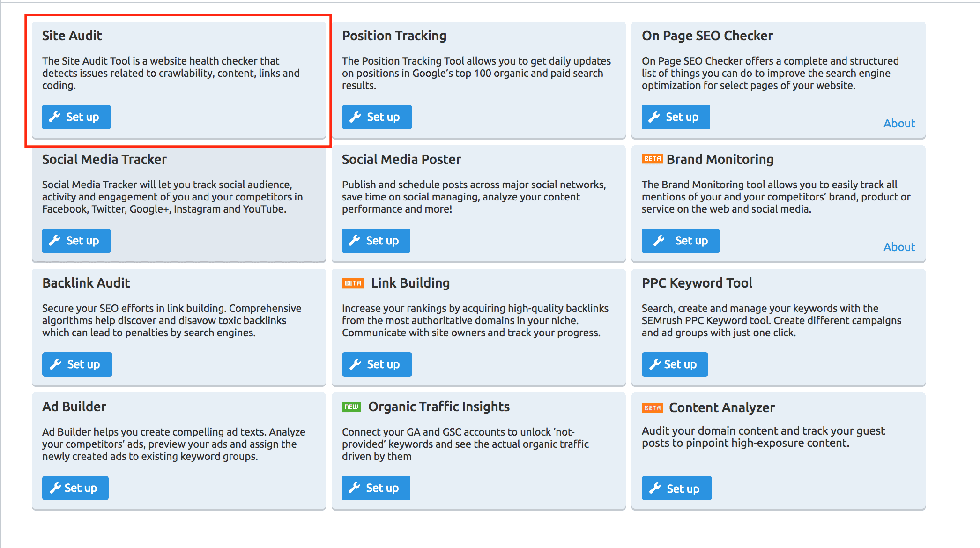Set up the Site Audit tool
980x548 pixels.
pos(76,117)
